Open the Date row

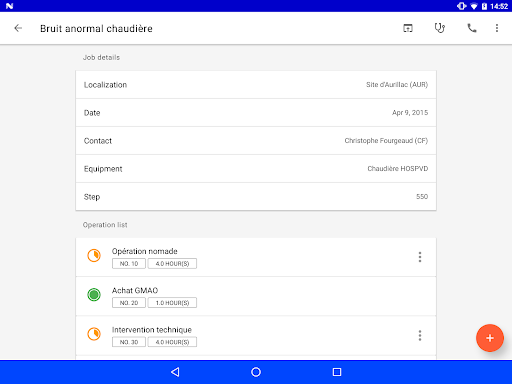[256, 113]
